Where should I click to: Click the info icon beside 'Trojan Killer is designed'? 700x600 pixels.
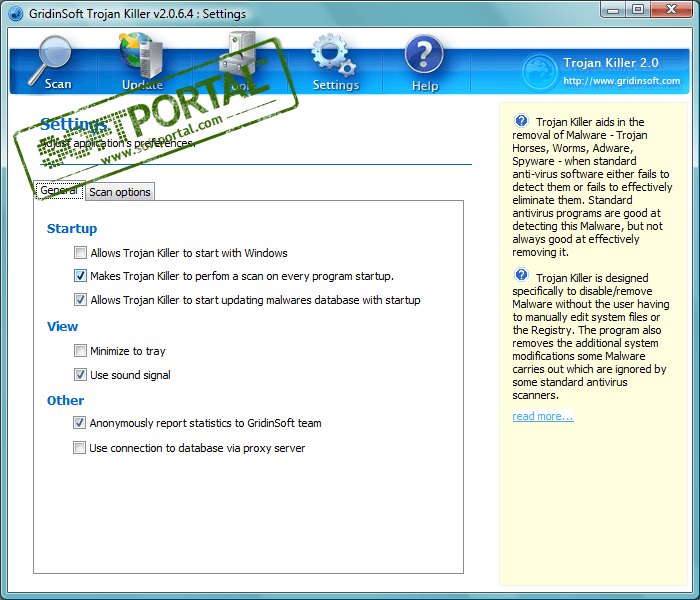[x=521, y=275]
